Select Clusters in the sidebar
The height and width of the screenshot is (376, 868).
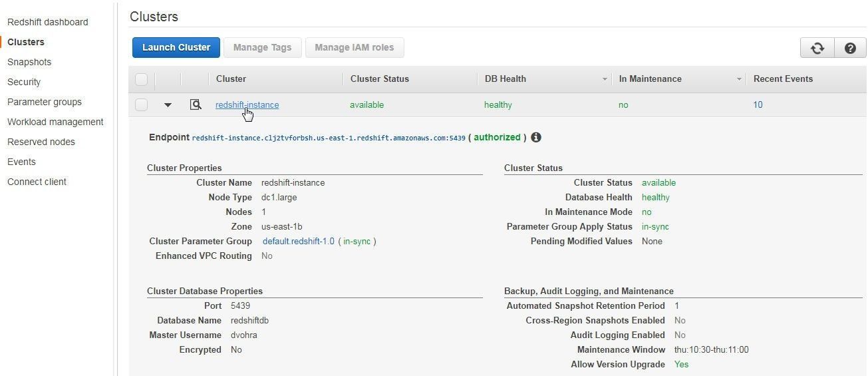point(26,42)
